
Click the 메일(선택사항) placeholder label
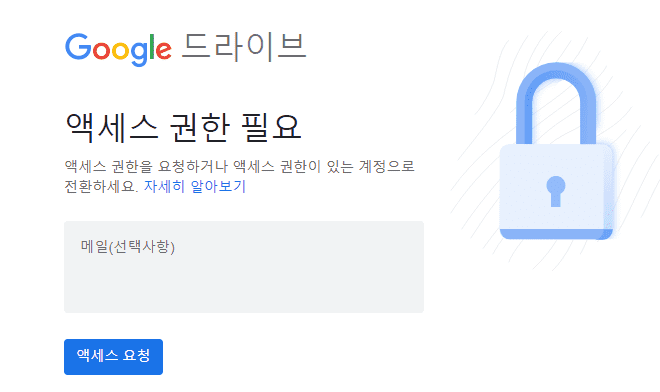click(128, 247)
